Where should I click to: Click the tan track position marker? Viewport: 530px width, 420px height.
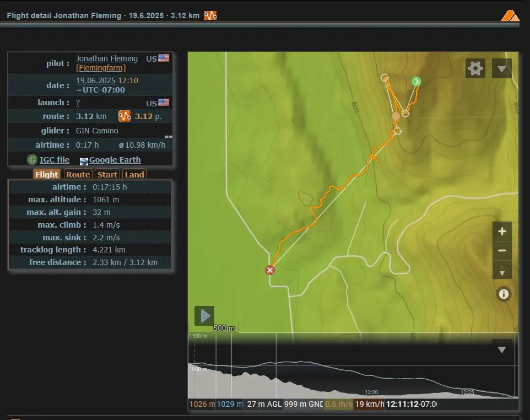pyautogui.click(x=396, y=116)
